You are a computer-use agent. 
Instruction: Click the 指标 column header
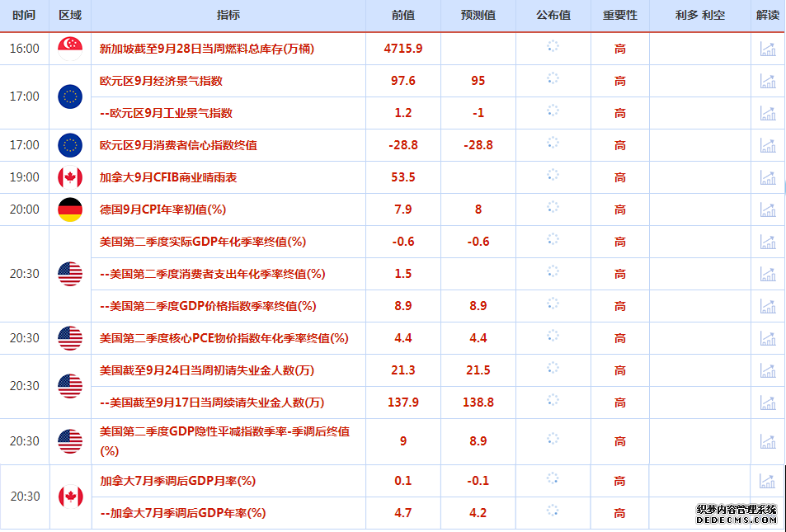tap(228, 16)
